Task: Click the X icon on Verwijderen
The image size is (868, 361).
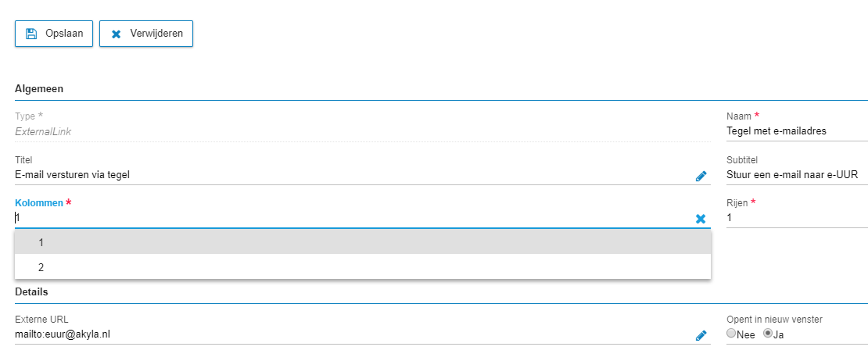Action: click(x=117, y=34)
